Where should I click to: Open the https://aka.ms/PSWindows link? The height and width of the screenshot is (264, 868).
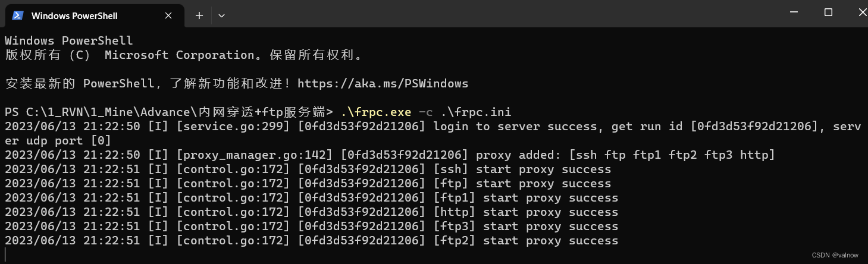click(x=383, y=83)
